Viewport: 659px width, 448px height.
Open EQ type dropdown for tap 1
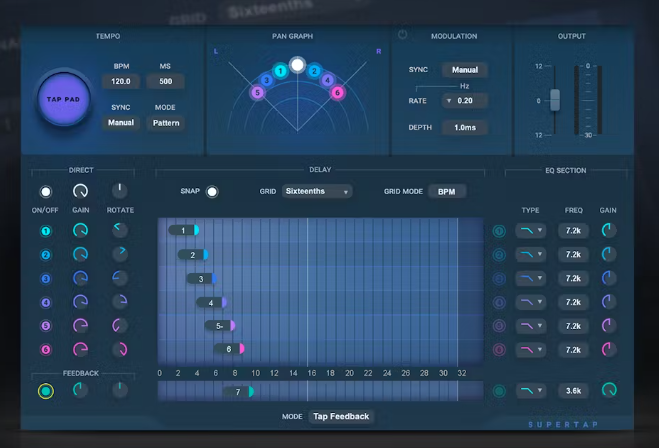pos(530,231)
